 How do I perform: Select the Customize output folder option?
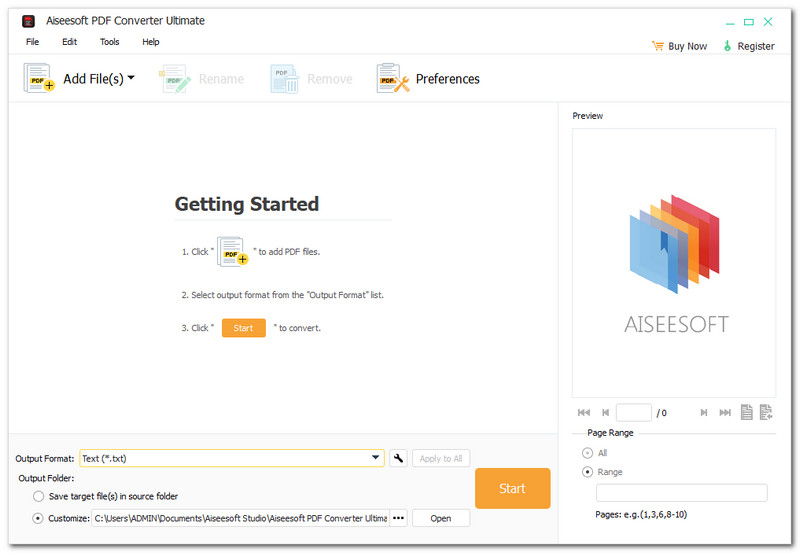pyautogui.click(x=39, y=518)
